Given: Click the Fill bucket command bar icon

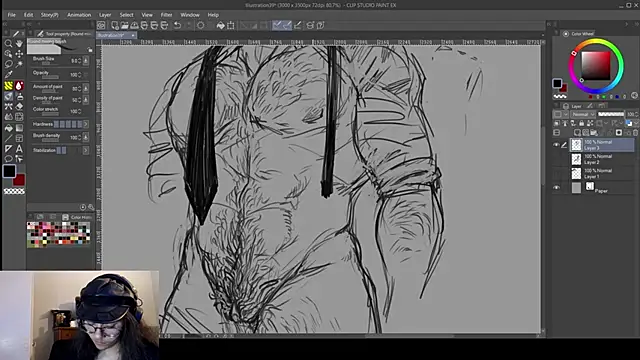Looking at the screenshot, I should 220,25.
